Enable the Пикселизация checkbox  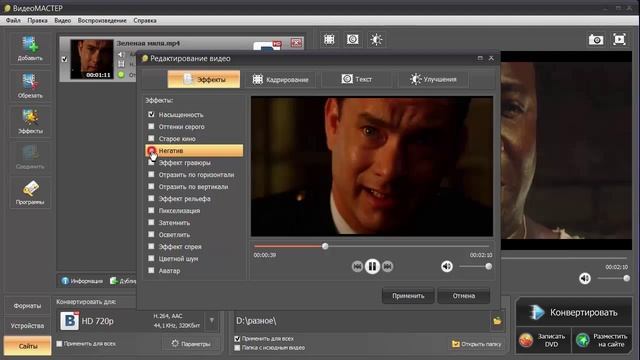click(x=151, y=210)
